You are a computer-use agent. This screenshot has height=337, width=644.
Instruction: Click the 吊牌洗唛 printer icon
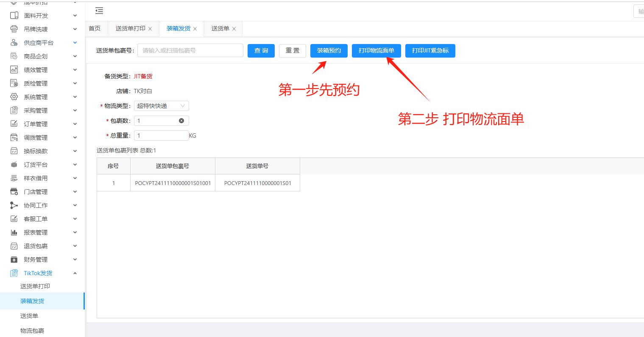tap(14, 29)
